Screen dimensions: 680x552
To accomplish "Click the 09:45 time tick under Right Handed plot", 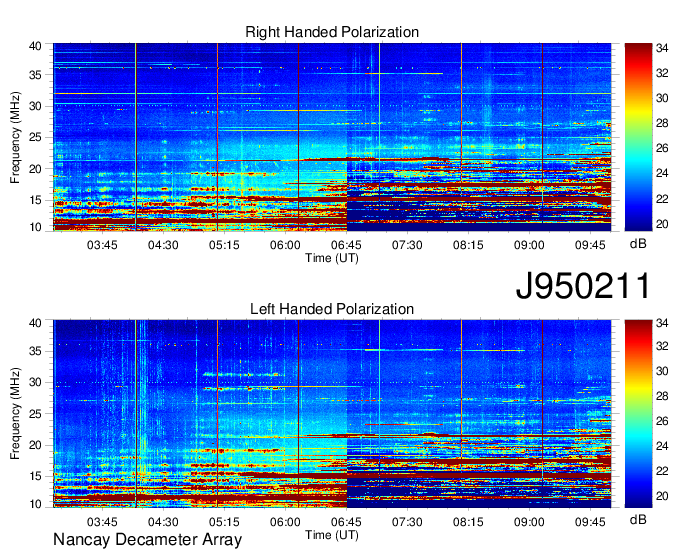I will pyautogui.click(x=590, y=245).
